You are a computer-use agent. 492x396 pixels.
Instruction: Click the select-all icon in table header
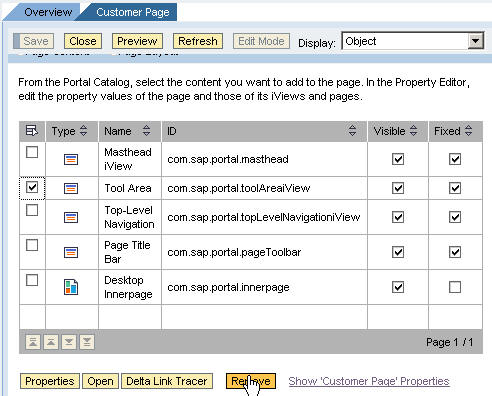(x=32, y=131)
